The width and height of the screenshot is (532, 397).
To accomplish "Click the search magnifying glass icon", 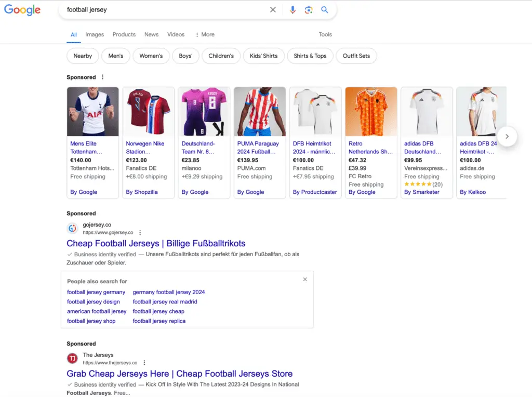I will [325, 10].
